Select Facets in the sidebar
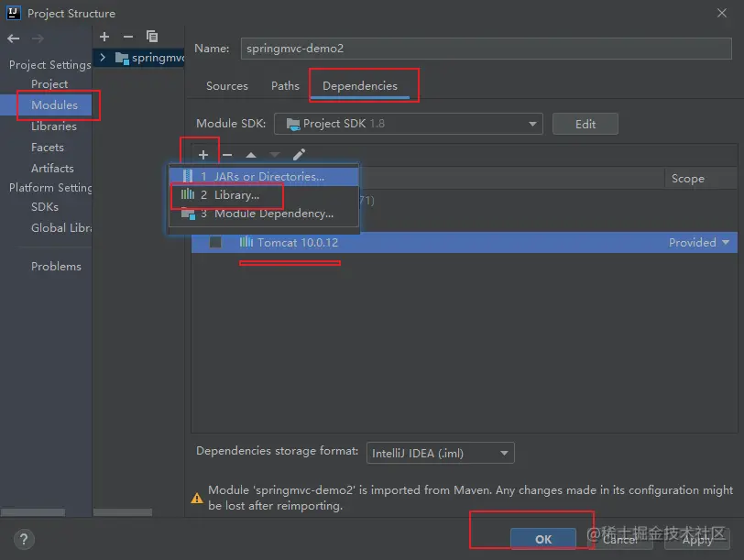Screen dimensions: 744x560 coord(47,148)
